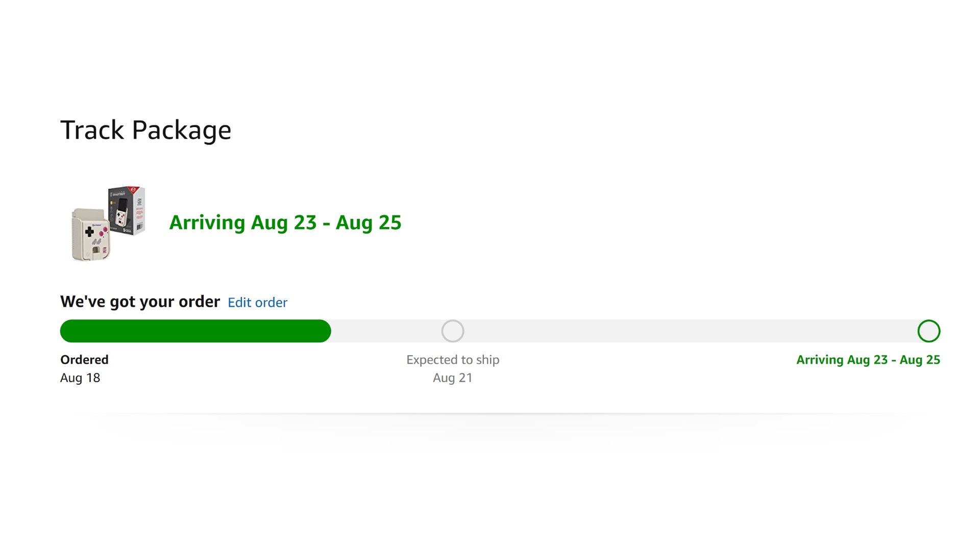Click the We've got your order status text
The image size is (980, 551).
click(x=140, y=302)
